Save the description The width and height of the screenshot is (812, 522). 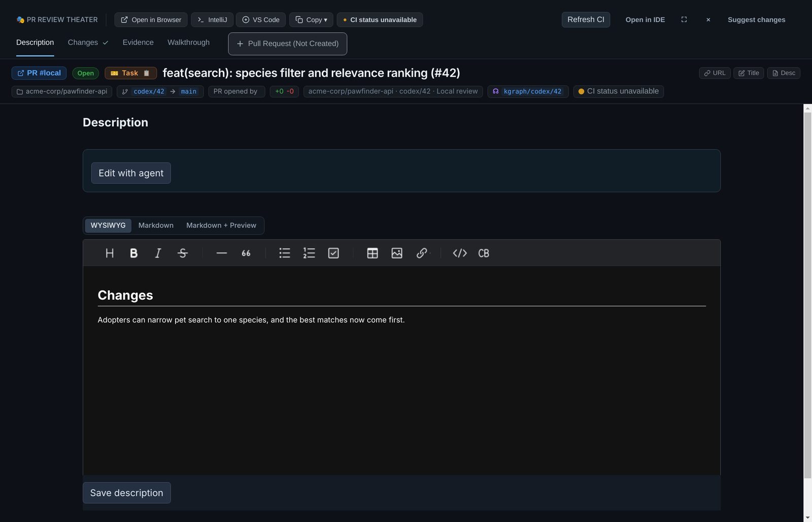[127, 493]
